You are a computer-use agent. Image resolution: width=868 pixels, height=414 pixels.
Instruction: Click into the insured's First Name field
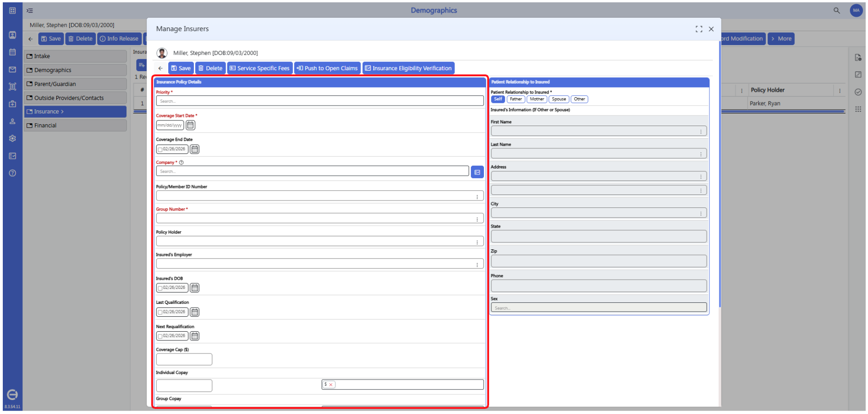[x=599, y=131]
